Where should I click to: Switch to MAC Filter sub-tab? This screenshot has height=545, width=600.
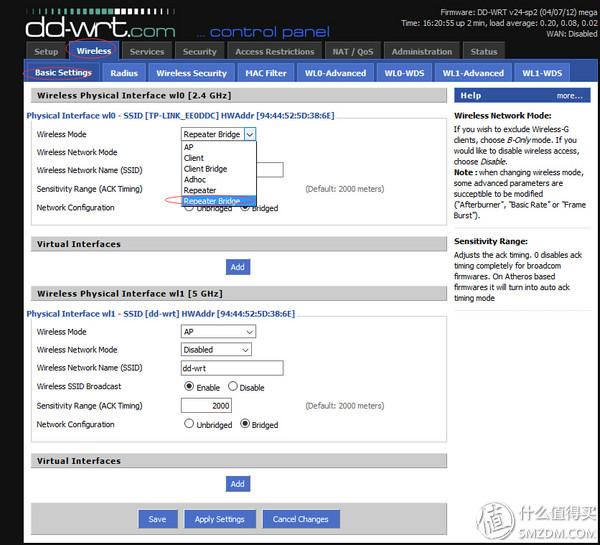coord(266,73)
